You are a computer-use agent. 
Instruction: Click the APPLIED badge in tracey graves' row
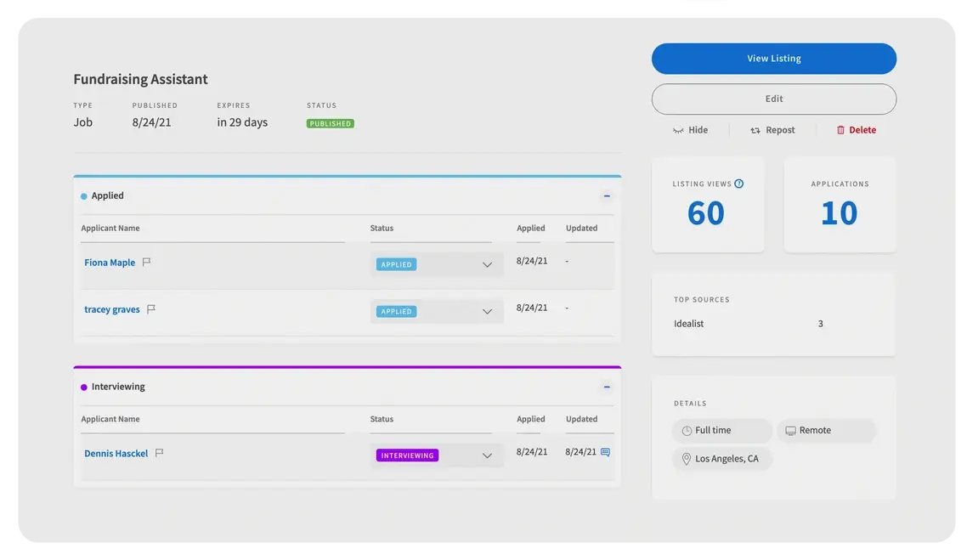pos(397,311)
